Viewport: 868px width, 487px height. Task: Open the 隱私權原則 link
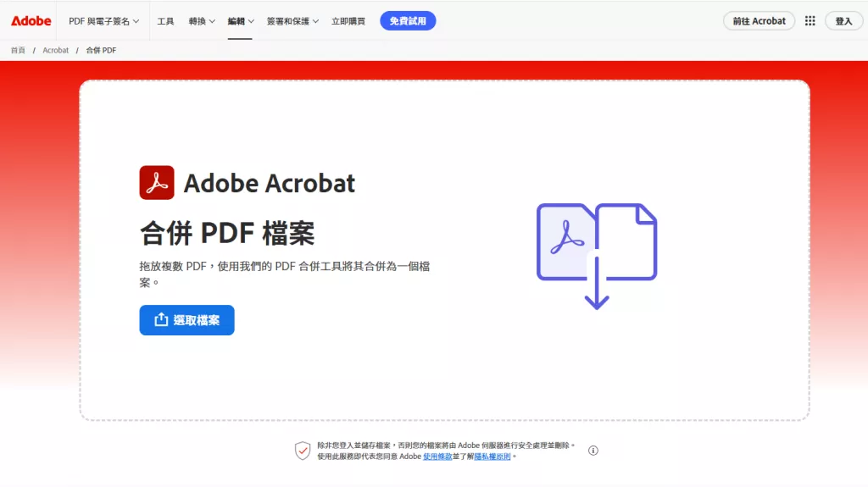click(492, 457)
